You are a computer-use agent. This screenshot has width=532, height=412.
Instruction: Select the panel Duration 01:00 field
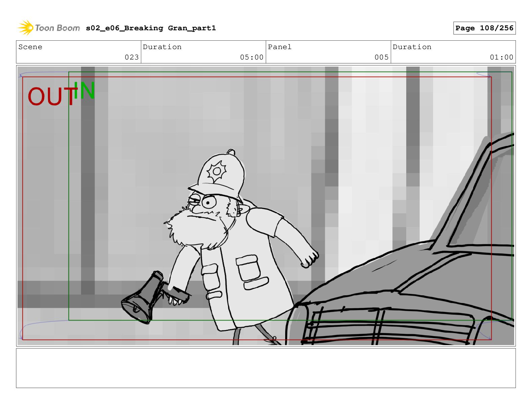pos(453,52)
